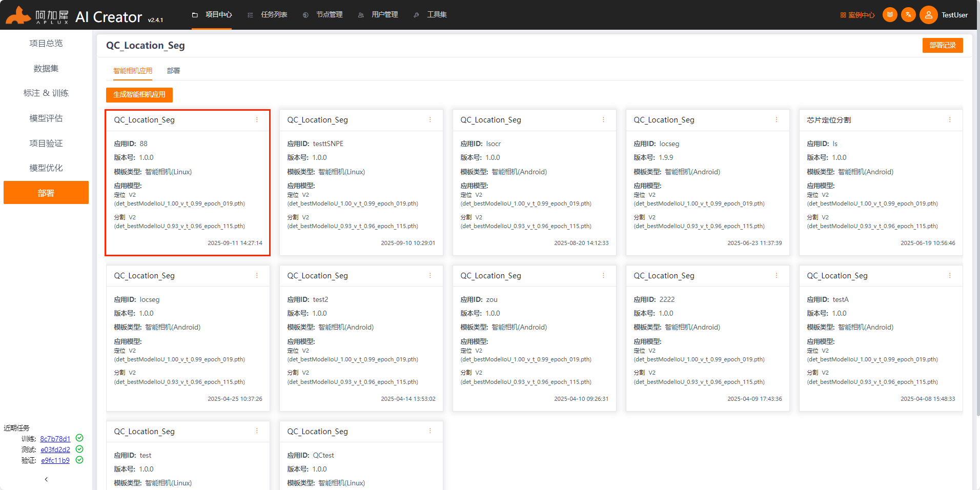Open more menu on card with 应用ID test
This screenshot has height=490, width=980.
(257, 431)
